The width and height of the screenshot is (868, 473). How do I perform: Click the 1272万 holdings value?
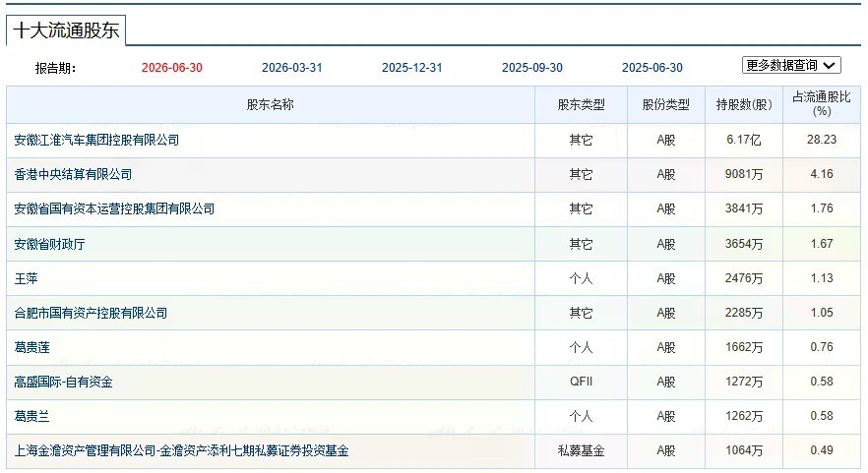tap(743, 382)
